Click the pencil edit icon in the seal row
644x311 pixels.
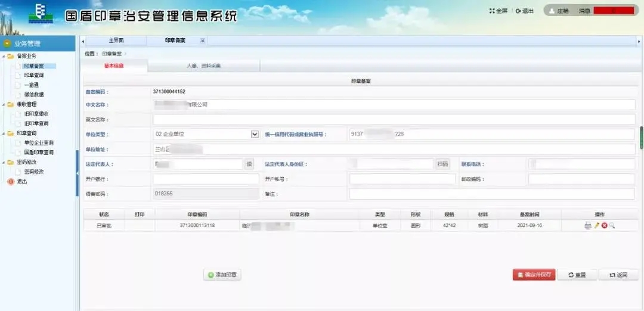pos(596,225)
